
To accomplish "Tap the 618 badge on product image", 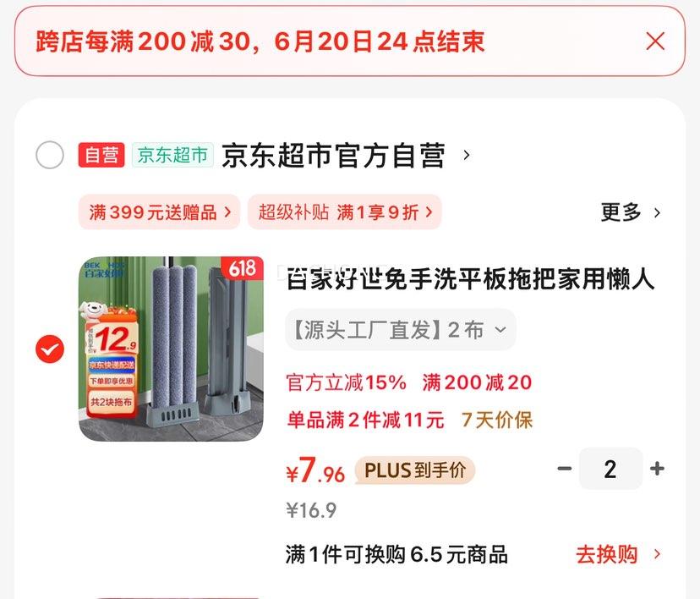I will coord(243,268).
